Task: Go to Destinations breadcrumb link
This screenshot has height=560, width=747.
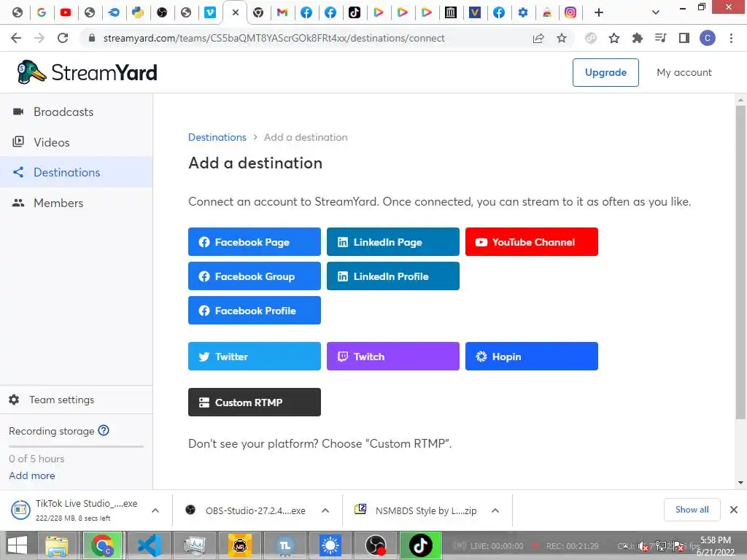Action: coord(217,137)
